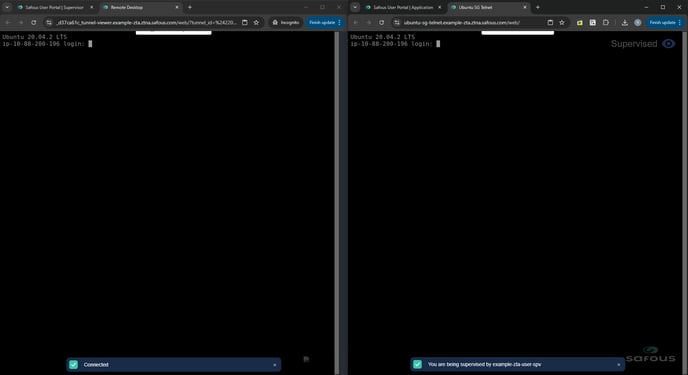Click the tunnel-viewer URL address field
The image size is (688, 375).
146,22
